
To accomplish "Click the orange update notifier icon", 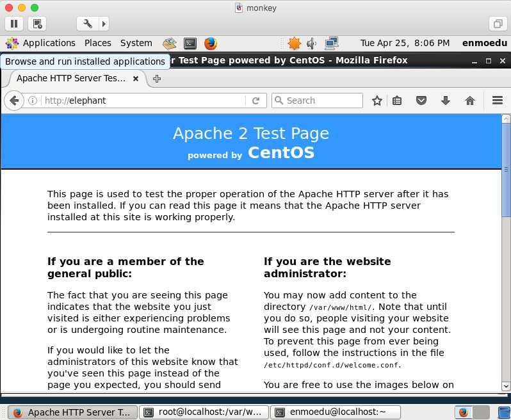I will (x=294, y=44).
